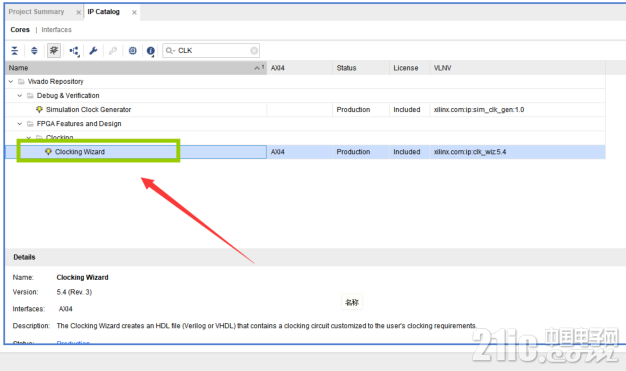Click the Expand All toolbar icon
Viewport: 626px width, 371px height.
tap(34, 51)
